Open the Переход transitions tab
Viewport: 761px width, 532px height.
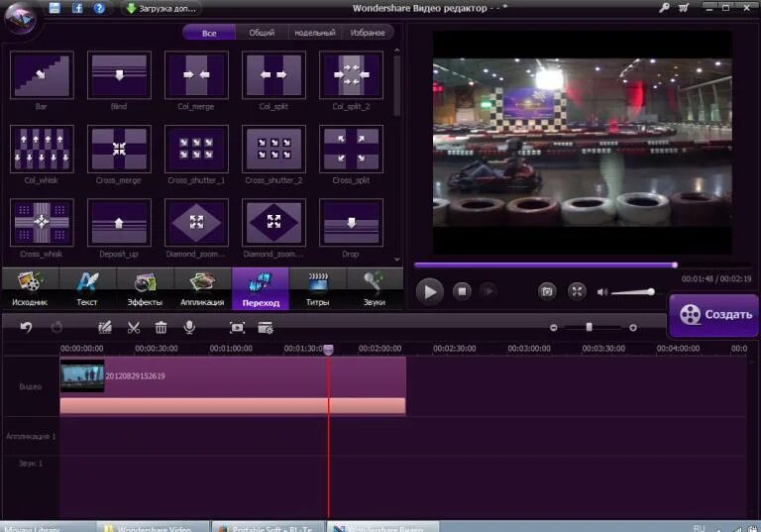point(261,289)
